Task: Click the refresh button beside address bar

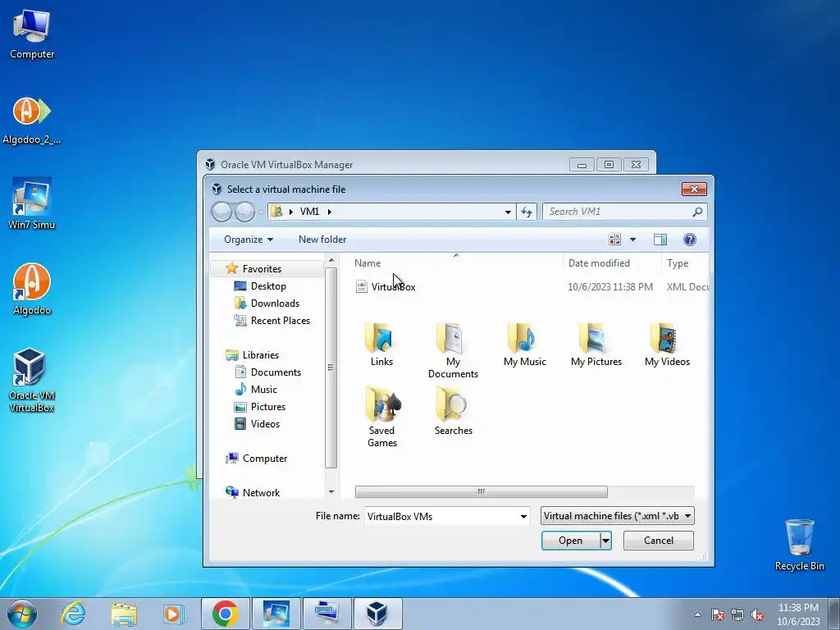Action: (527, 212)
